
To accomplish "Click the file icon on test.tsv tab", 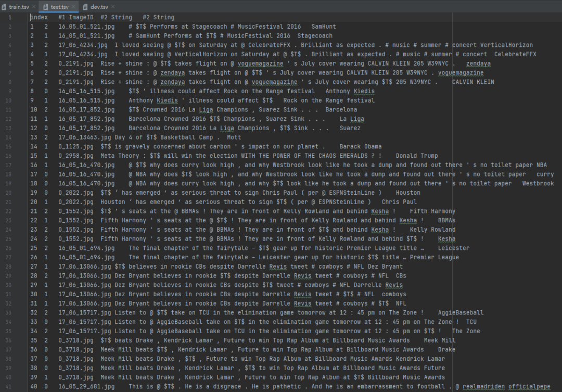I will point(45,7).
